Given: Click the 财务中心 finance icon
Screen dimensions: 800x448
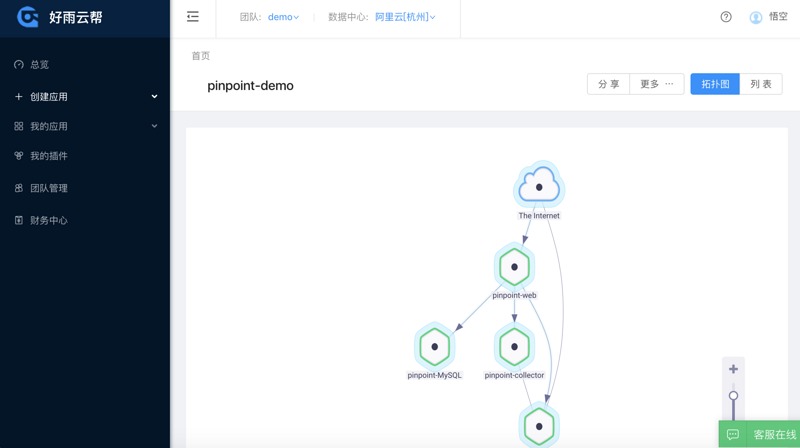Looking at the screenshot, I should coord(19,220).
